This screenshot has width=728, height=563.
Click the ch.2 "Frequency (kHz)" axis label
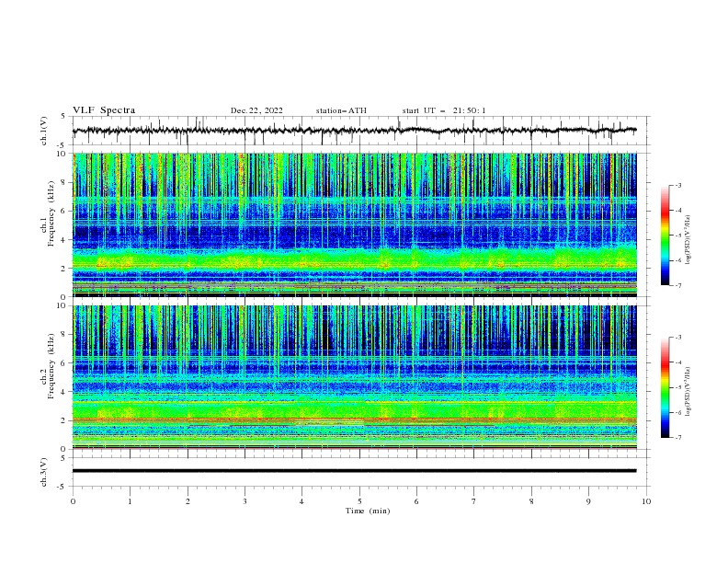(51, 366)
